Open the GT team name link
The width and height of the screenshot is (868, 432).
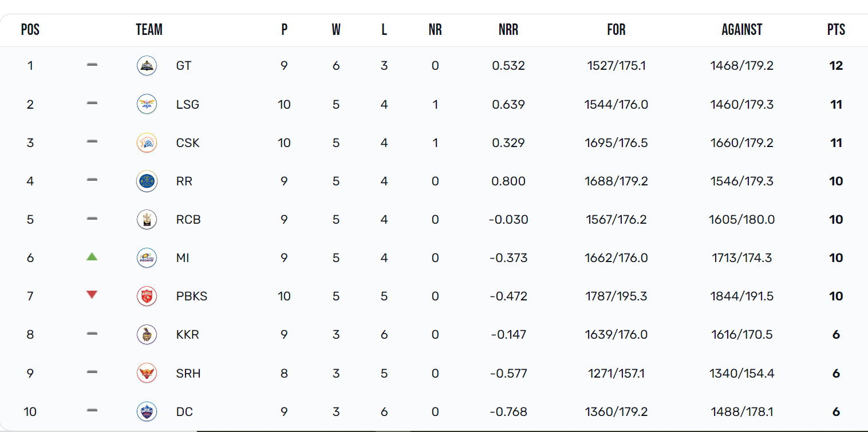[184, 66]
